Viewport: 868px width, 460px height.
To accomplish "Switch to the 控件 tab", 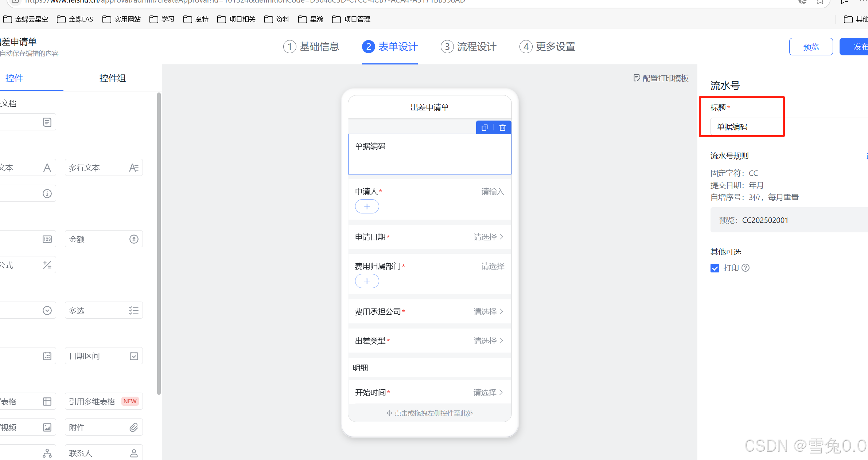I will (14, 78).
